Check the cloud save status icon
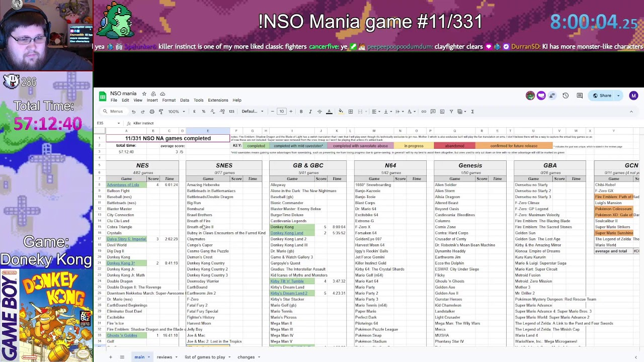644x362 pixels. [x=163, y=94]
